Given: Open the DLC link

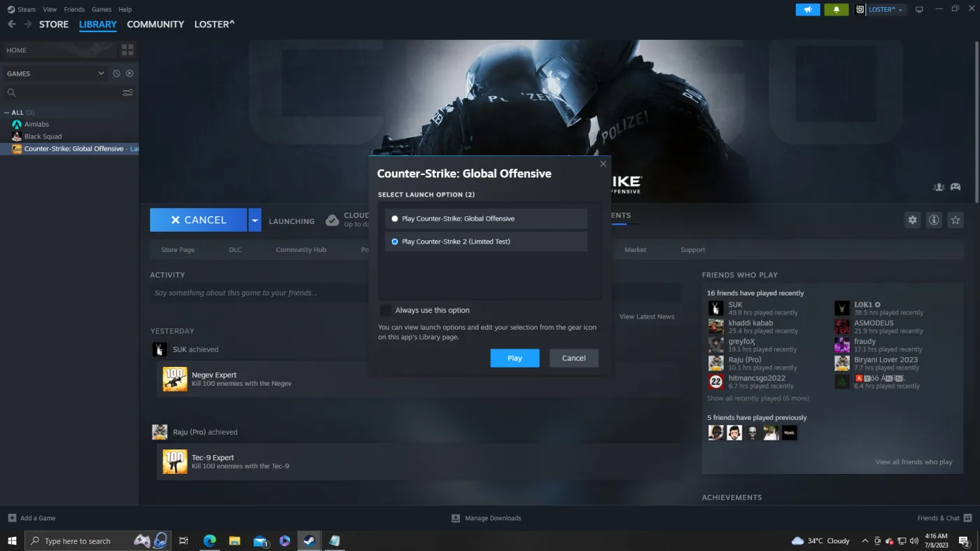Looking at the screenshot, I should (x=235, y=250).
